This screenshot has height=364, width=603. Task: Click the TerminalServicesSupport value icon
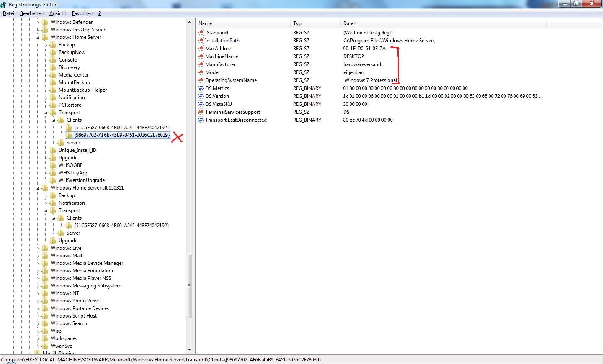[x=201, y=112]
